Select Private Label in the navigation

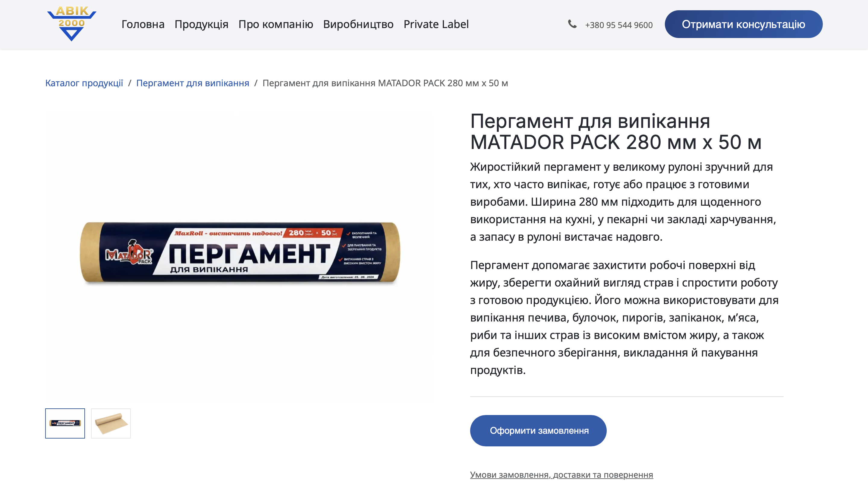(436, 24)
